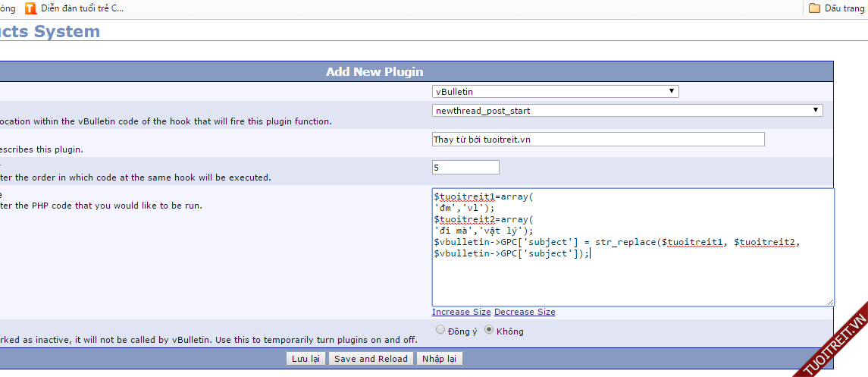Open the Diễn đàn tuổi trẻ bookmark

83,9
